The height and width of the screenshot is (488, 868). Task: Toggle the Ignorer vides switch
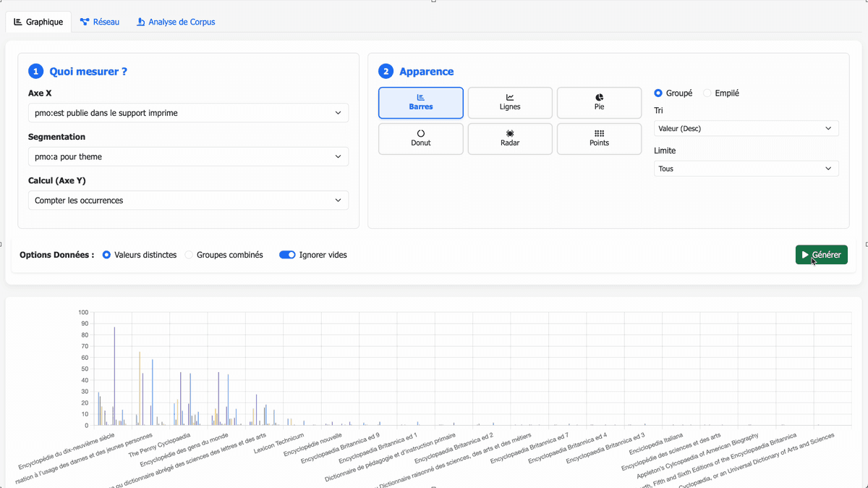tap(287, 255)
